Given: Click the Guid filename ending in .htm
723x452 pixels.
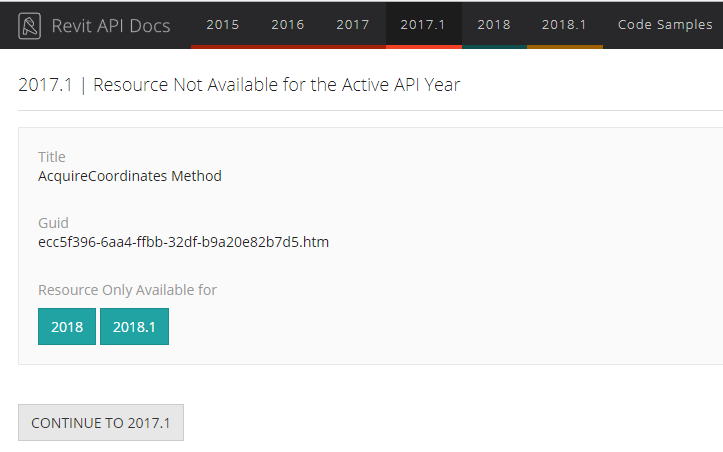Looking at the screenshot, I should (x=183, y=242).
